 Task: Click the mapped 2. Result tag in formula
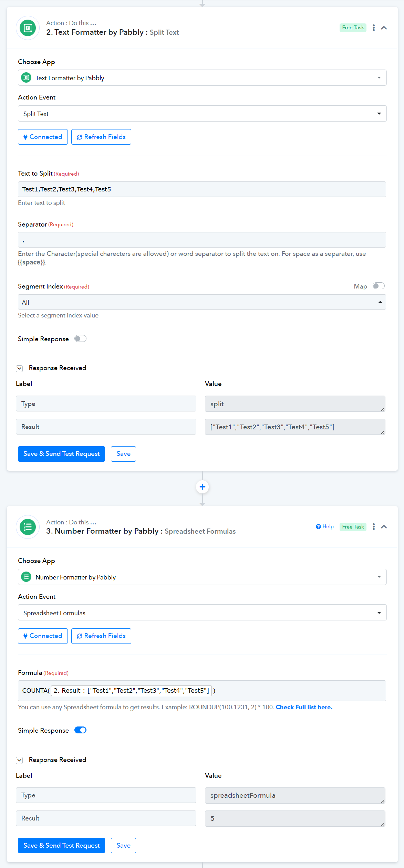point(131,691)
